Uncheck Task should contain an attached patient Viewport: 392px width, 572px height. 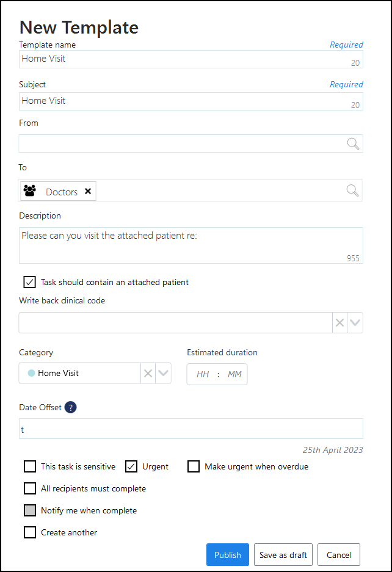click(x=29, y=282)
